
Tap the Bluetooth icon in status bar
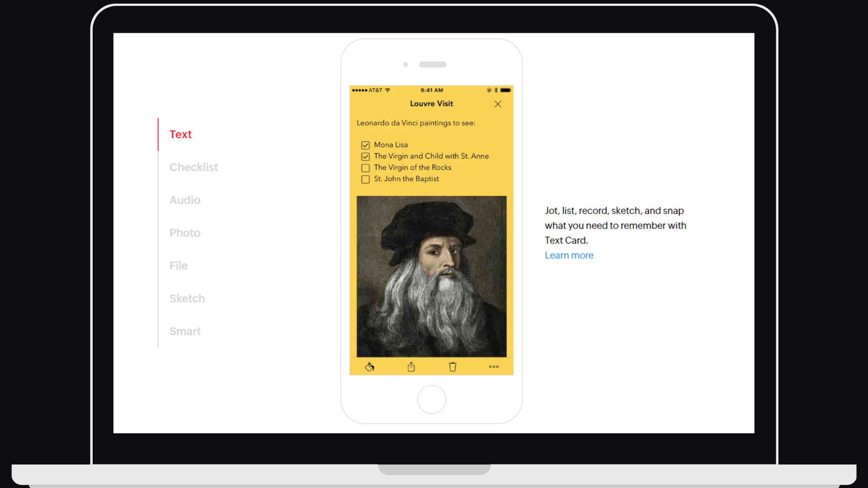(496, 90)
